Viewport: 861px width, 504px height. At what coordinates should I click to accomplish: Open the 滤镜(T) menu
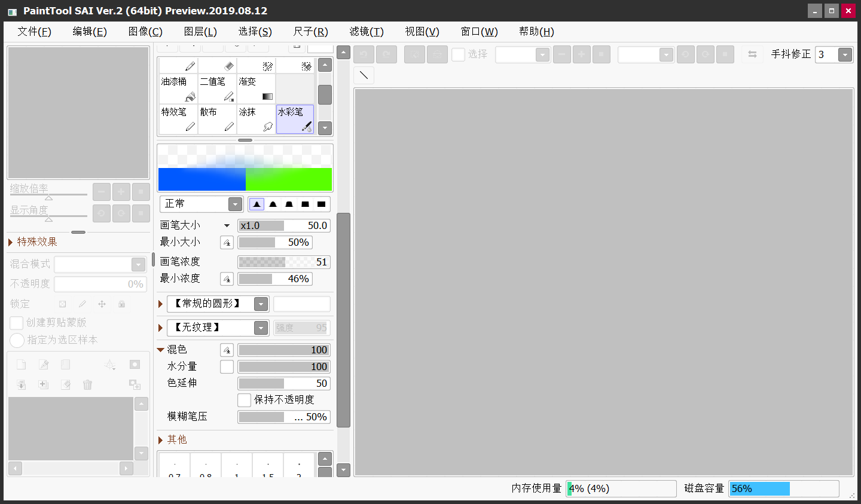[x=367, y=32]
